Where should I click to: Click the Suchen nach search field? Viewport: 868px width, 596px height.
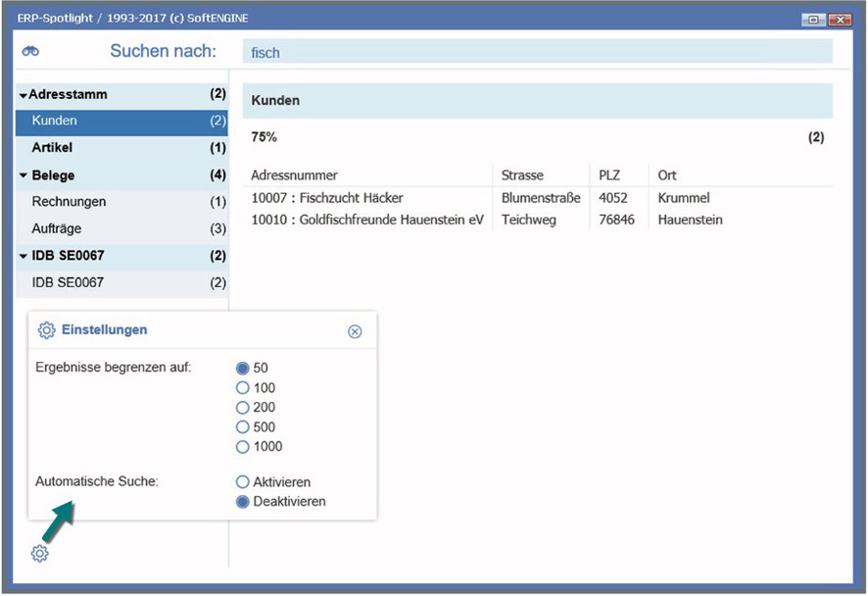[x=537, y=52]
